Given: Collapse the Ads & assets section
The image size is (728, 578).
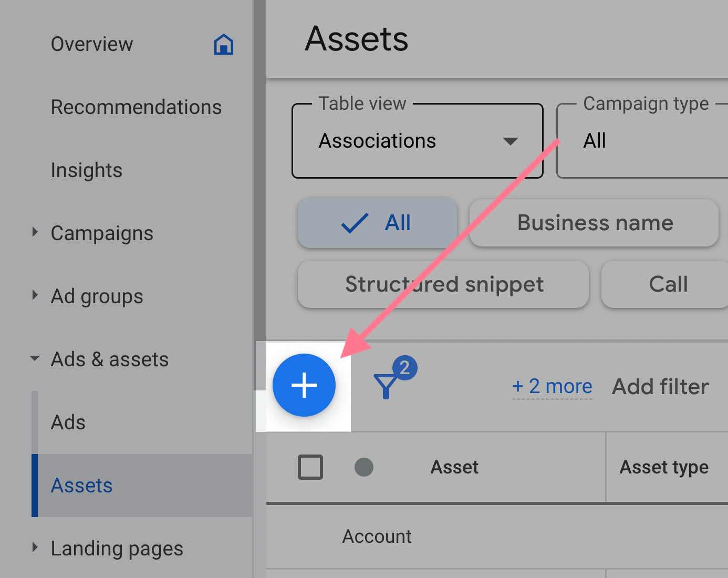Looking at the screenshot, I should pyautogui.click(x=35, y=359).
